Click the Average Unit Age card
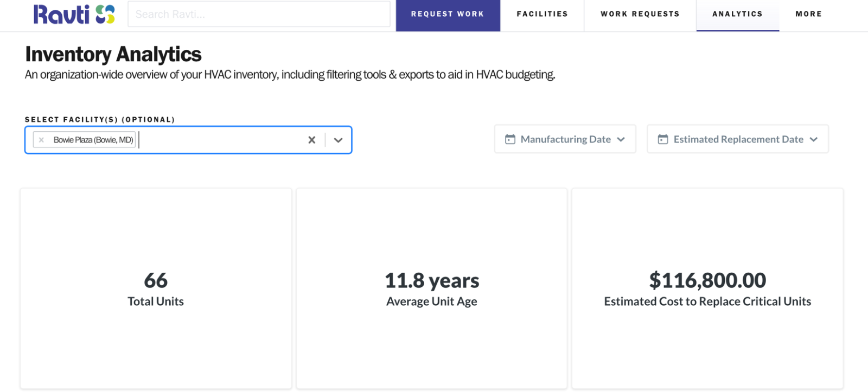 click(x=432, y=288)
